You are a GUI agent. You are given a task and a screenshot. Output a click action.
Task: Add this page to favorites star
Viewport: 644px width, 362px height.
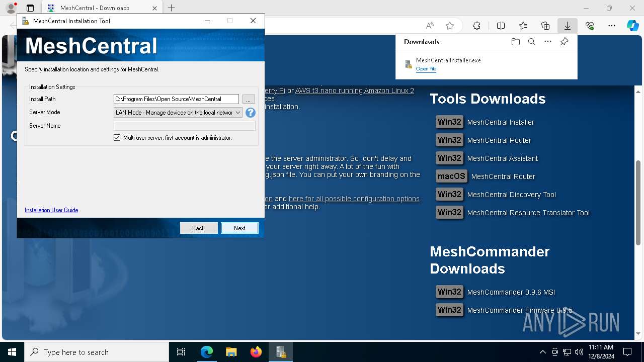tap(450, 26)
